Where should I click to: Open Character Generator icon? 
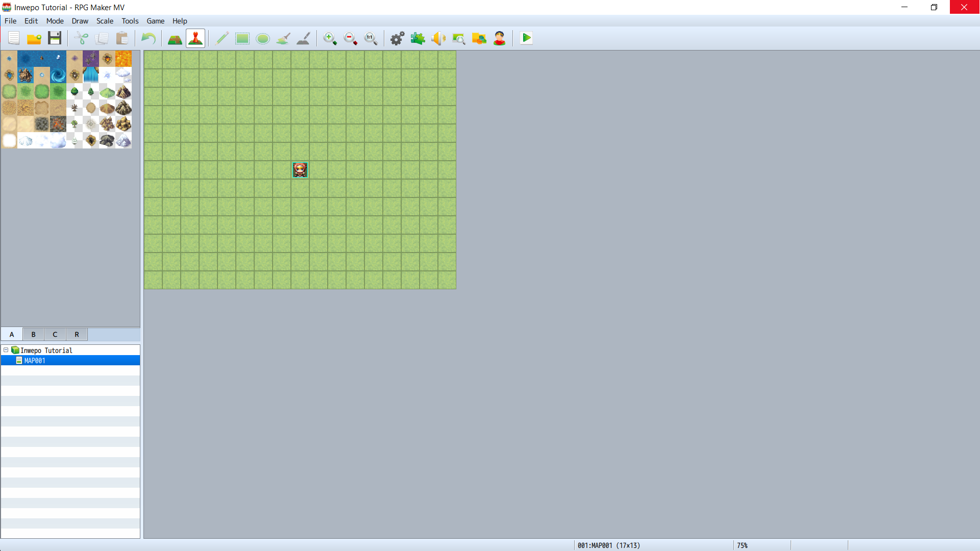tap(499, 39)
